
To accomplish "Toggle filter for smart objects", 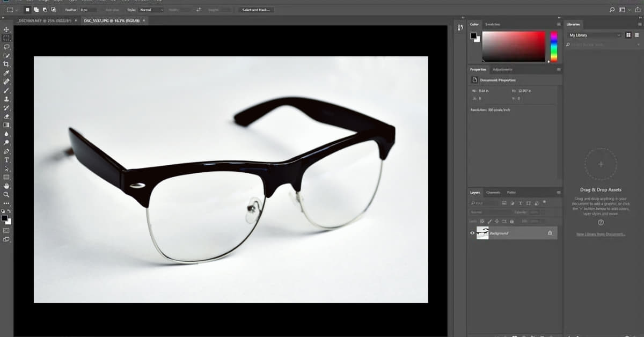I will pos(537,203).
